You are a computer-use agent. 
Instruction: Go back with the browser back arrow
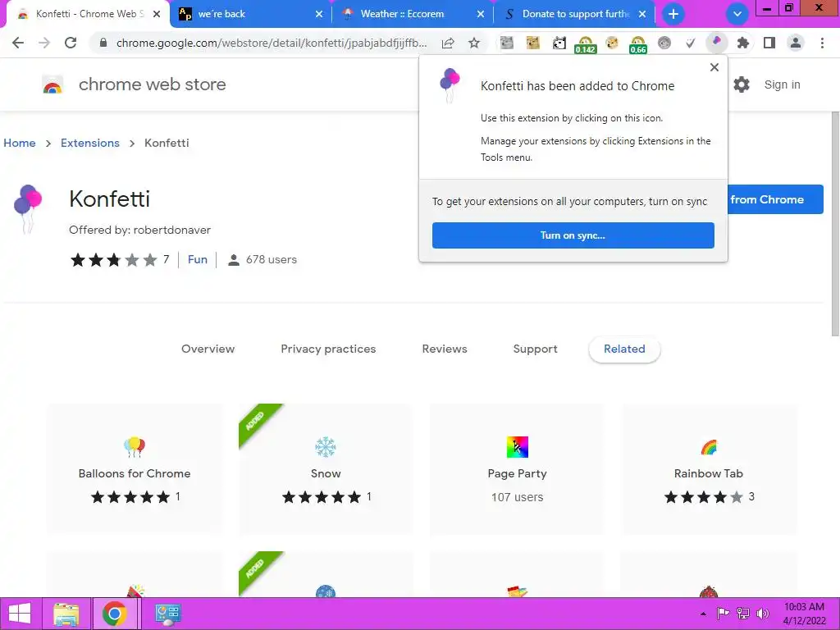[x=18, y=43]
